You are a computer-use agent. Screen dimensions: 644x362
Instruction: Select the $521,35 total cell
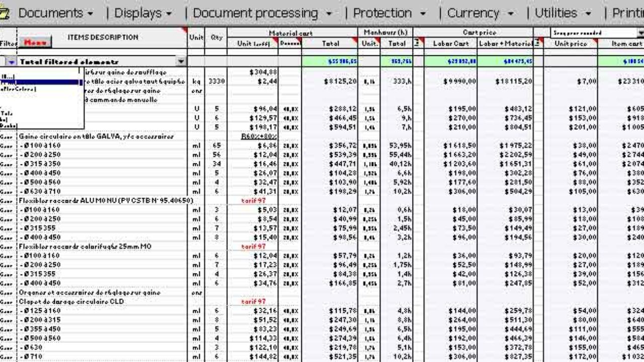(x=330, y=357)
